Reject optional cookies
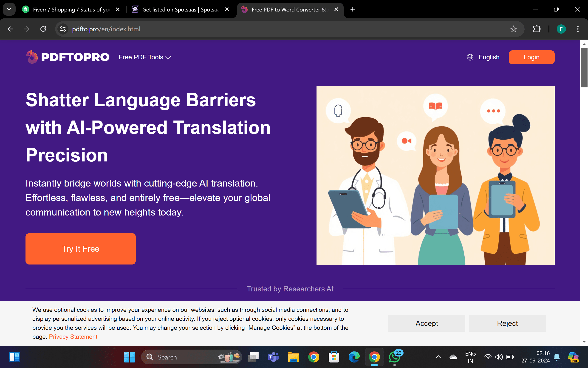 tap(507, 323)
